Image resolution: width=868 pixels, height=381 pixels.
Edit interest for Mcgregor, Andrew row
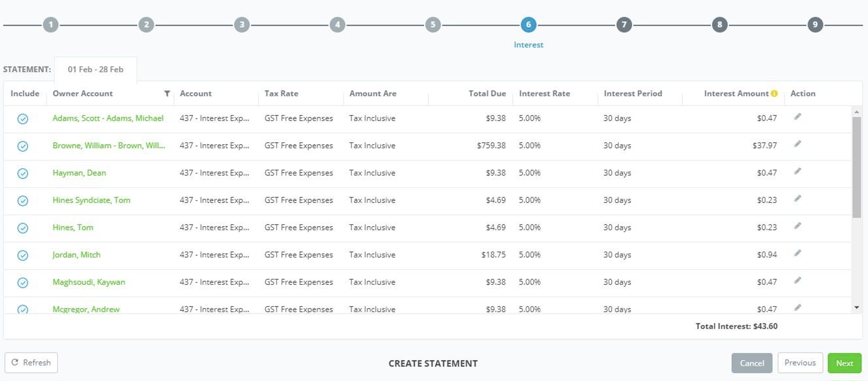(x=797, y=308)
